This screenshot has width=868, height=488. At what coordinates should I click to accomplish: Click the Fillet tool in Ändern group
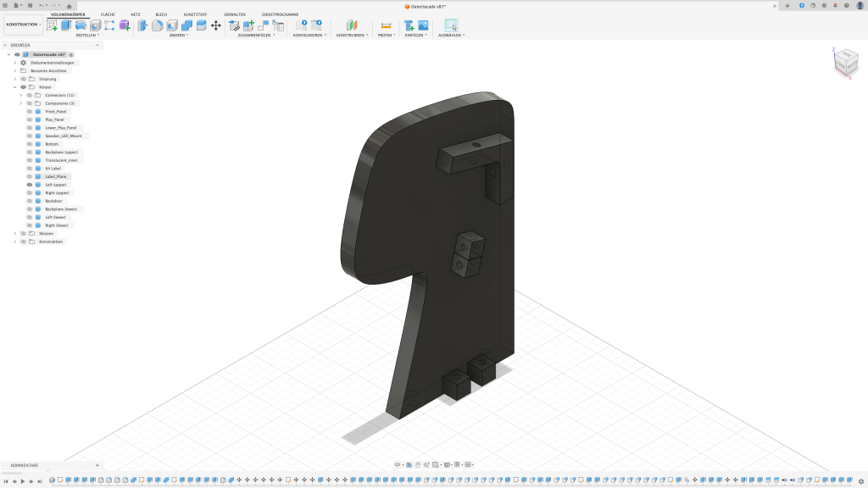[157, 25]
